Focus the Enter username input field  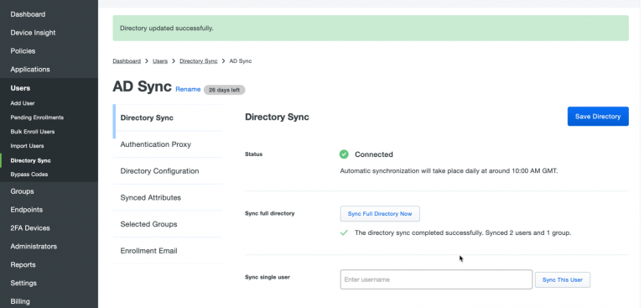(436, 279)
